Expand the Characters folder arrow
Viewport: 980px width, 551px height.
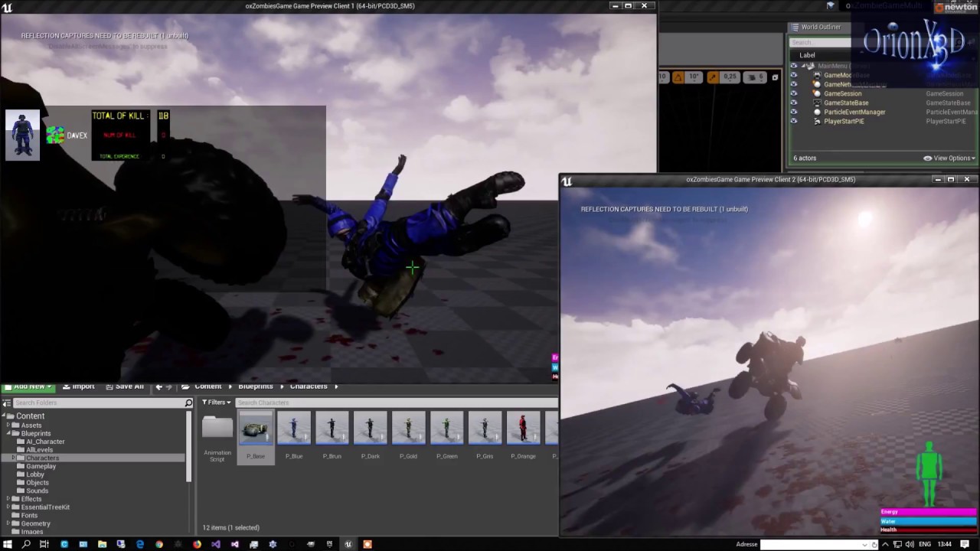pyautogui.click(x=14, y=458)
